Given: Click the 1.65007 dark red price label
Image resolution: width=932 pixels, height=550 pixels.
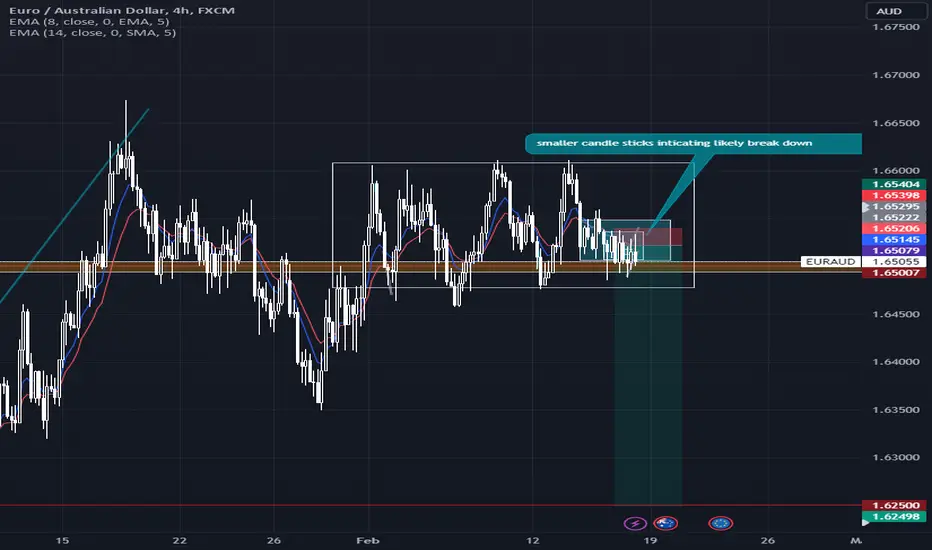Looking at the screenshot, I should (894, 273).
